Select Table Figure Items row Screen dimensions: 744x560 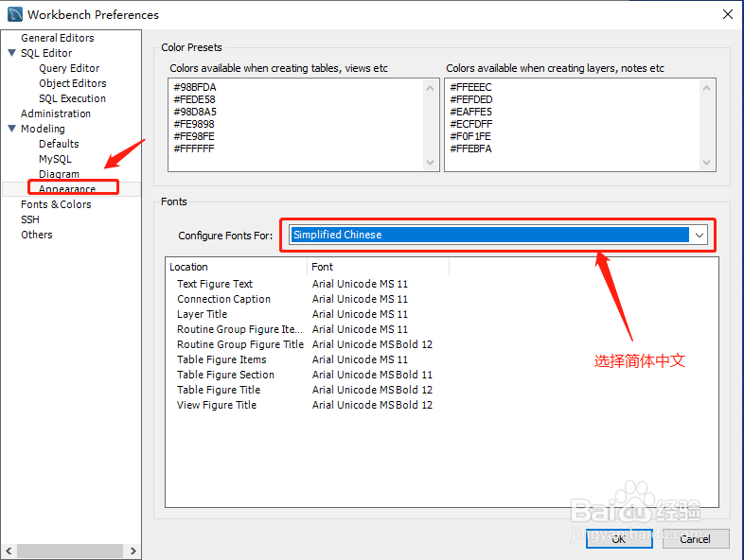coord(221,359)
